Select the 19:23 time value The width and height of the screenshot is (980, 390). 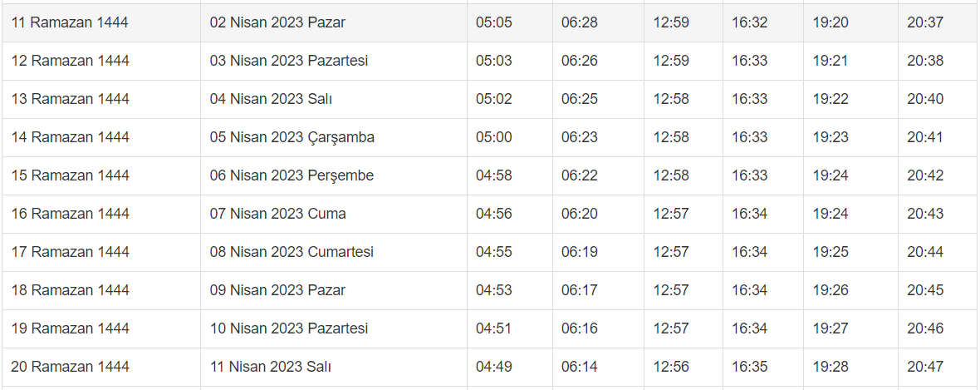coord(831,137)
